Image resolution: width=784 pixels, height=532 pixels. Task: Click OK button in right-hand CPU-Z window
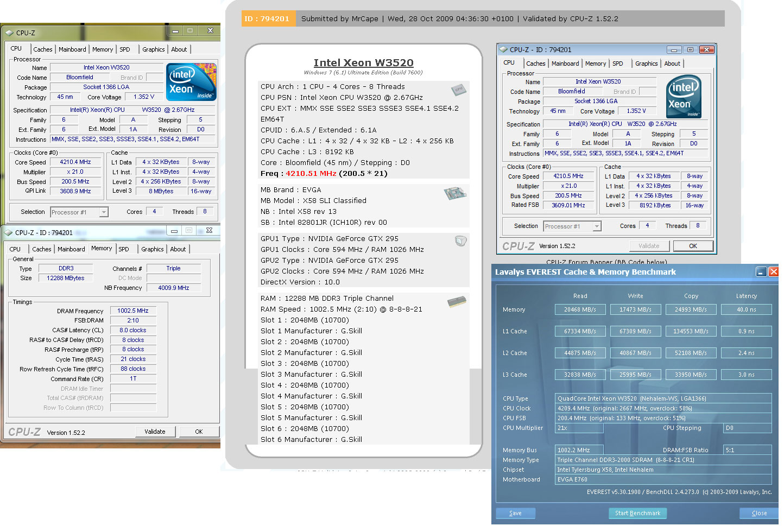click(x=693, y=246)
